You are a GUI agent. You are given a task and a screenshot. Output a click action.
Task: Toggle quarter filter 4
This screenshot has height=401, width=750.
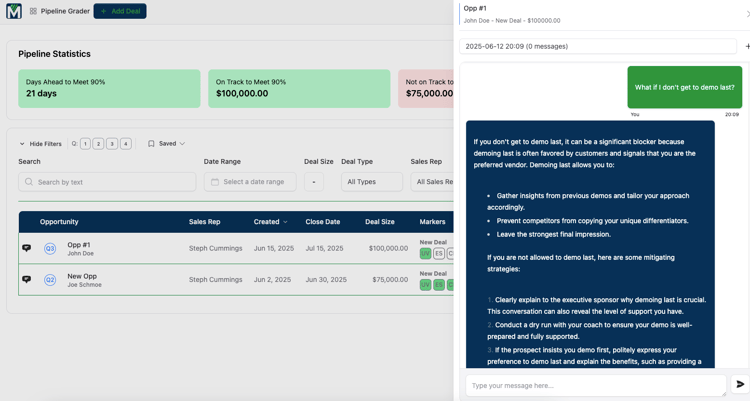pos(126,144)
